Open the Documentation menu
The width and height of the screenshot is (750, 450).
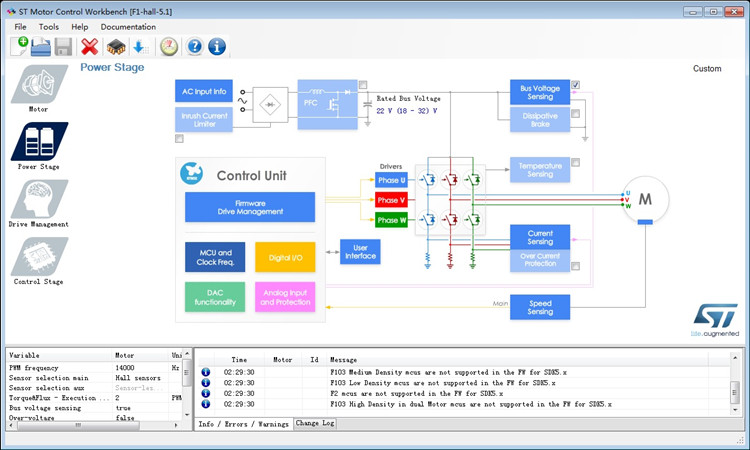tap(128, 27)
